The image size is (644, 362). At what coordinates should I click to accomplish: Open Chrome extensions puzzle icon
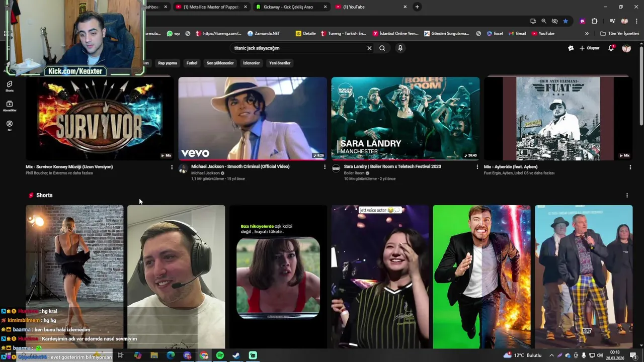click(x=594, y=21)
